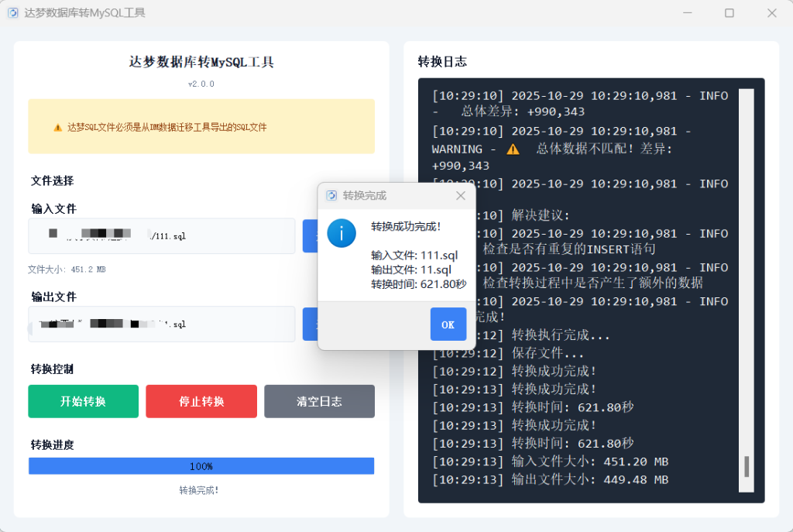Screen dimensions: 793x532
Task: Click the 转换完成 dialog title icon
Action: coord(331,195)
